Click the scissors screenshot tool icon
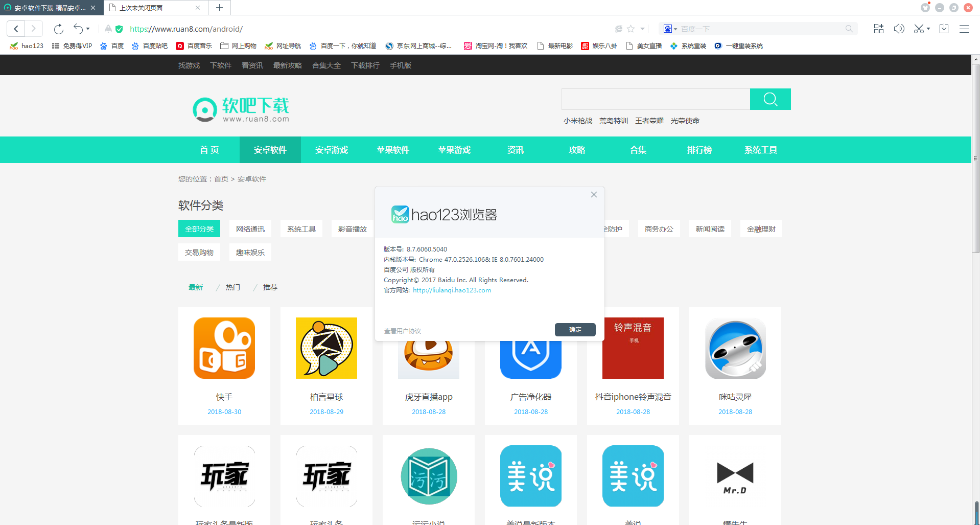This screenshot has height=525, width=980. coord(919,29)
